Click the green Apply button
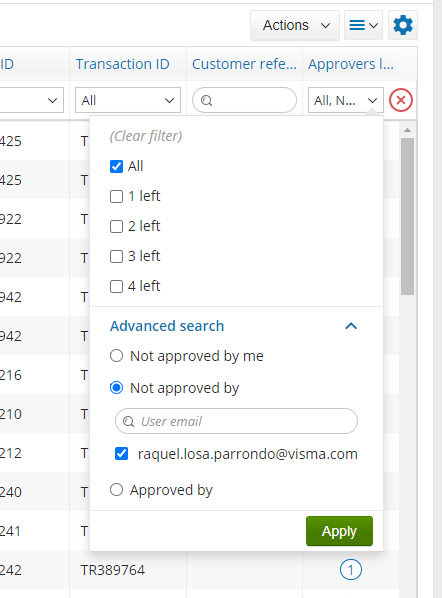Image resolution: width=442 pixels, height=598 pixels. tap(339, 531)
